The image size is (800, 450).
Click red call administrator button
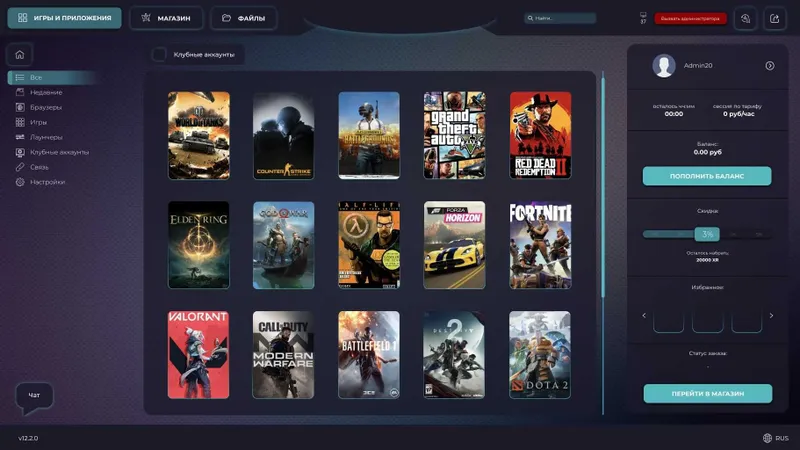click(690, 18)
